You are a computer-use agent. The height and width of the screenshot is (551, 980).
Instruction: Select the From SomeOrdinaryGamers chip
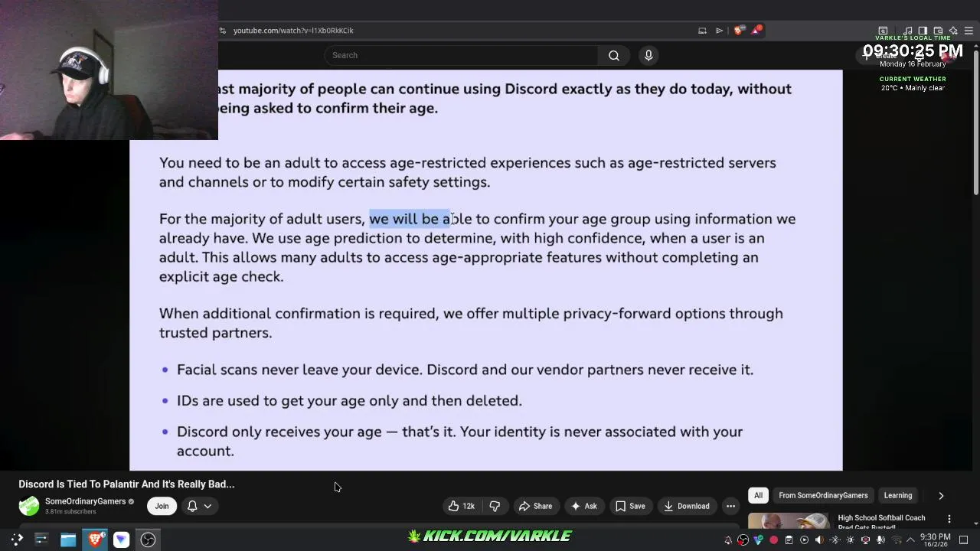(x=823, y=495)
